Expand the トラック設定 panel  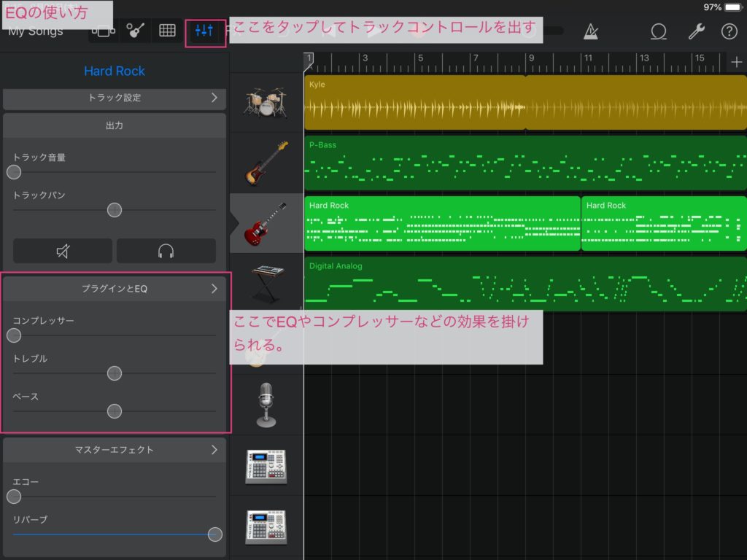(114, 99)
